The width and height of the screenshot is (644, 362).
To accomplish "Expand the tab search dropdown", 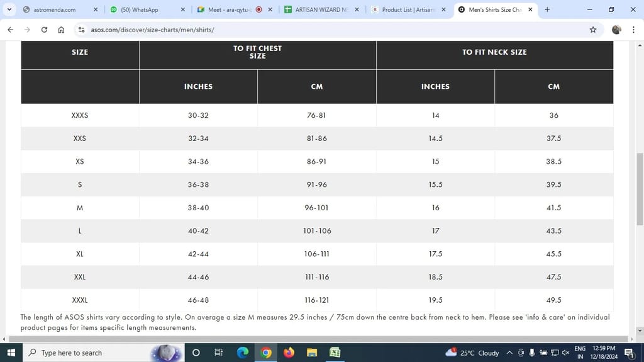I will click(x=9, y=9).
